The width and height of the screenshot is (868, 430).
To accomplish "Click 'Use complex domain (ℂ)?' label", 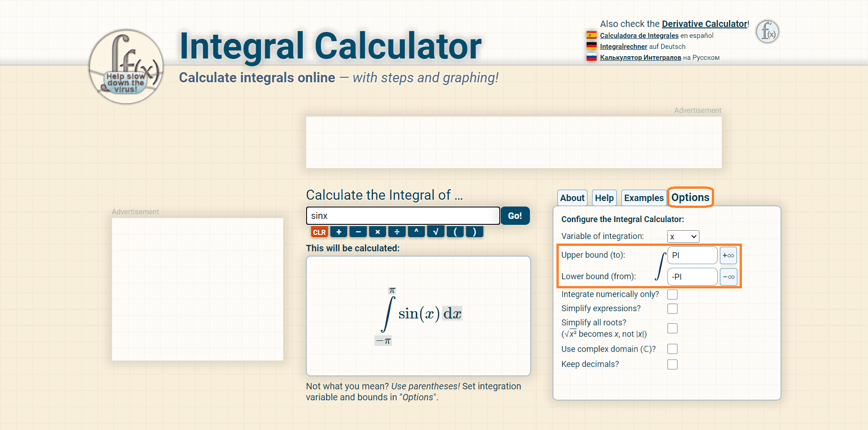I will point(609,349).
